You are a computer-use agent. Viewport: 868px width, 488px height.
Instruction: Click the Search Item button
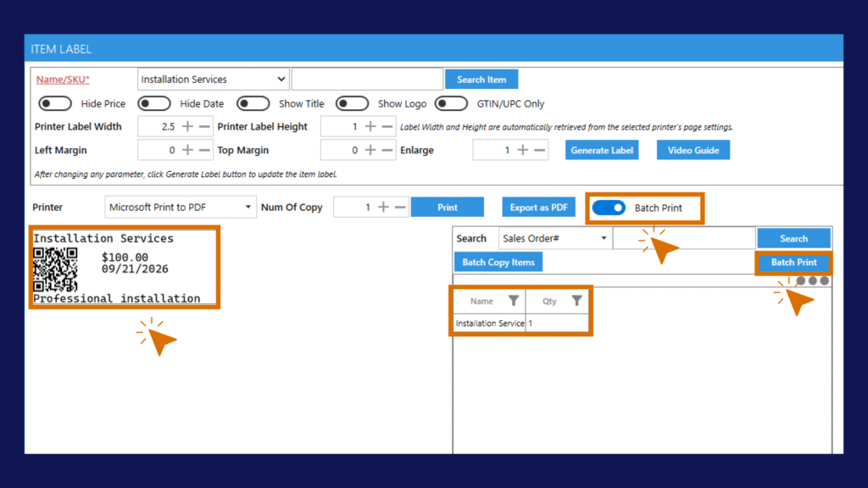481,79
